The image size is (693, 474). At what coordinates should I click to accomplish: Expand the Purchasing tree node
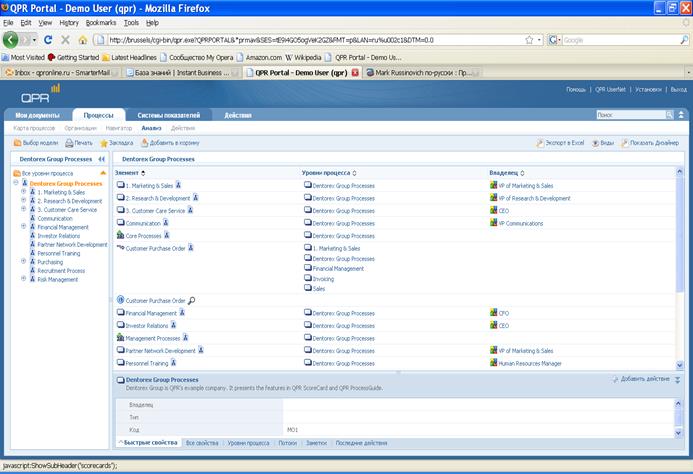pyautogui.click(x=24, y=261)
